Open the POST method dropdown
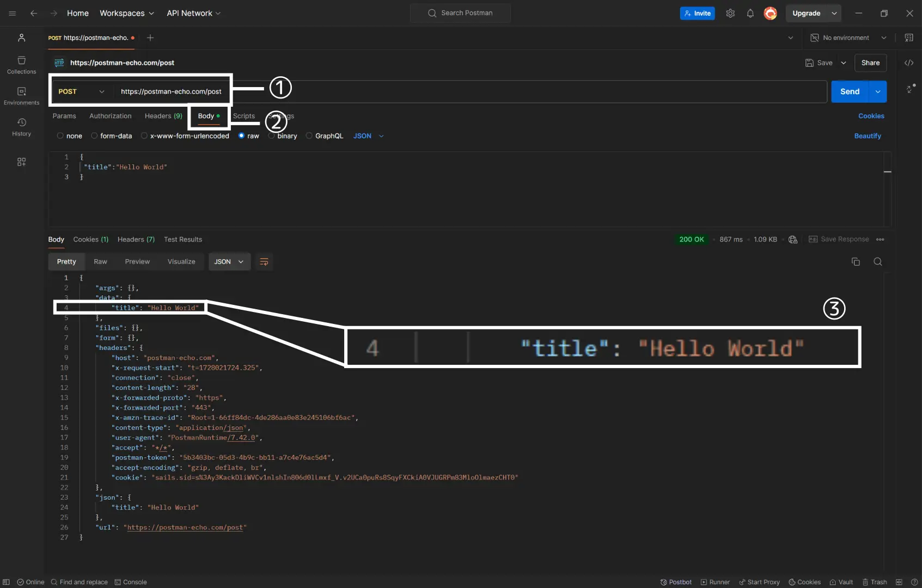The width and height of the screenshot is (922, 588). click(81, 91)
